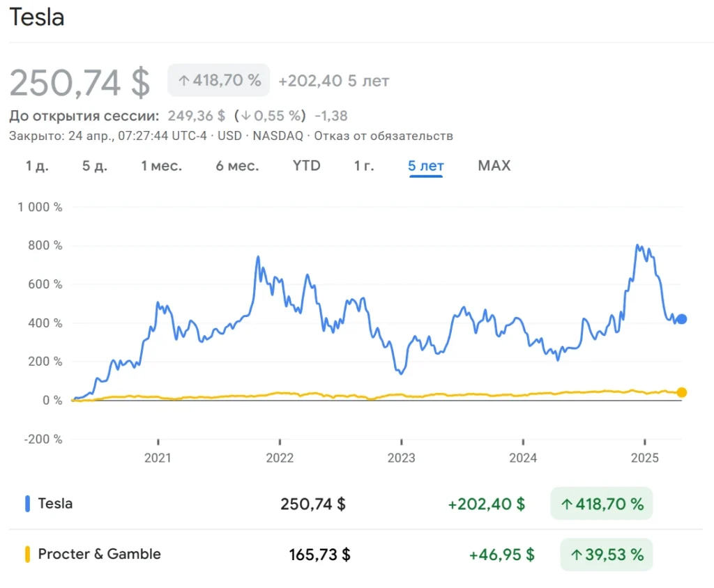Select the 5 лет range tab

(426, 166)
